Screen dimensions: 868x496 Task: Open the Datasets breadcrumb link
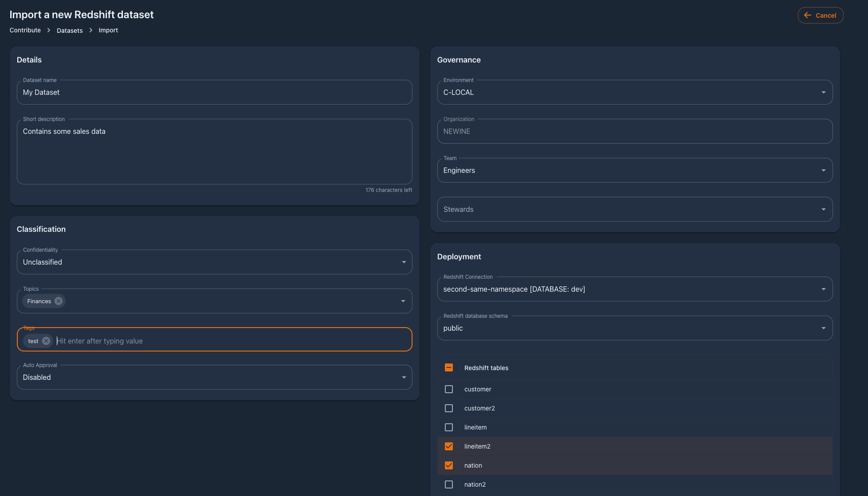pos(70,30)
